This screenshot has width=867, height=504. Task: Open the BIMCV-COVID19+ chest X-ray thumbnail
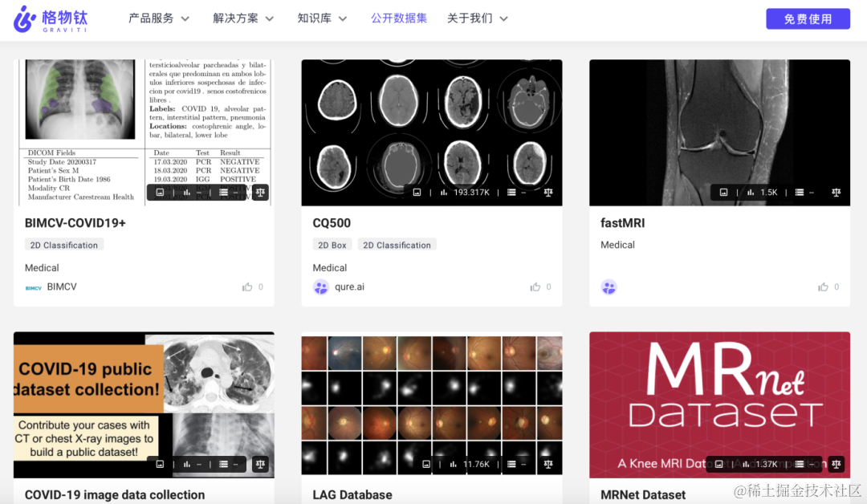click(x=144, y=132)
